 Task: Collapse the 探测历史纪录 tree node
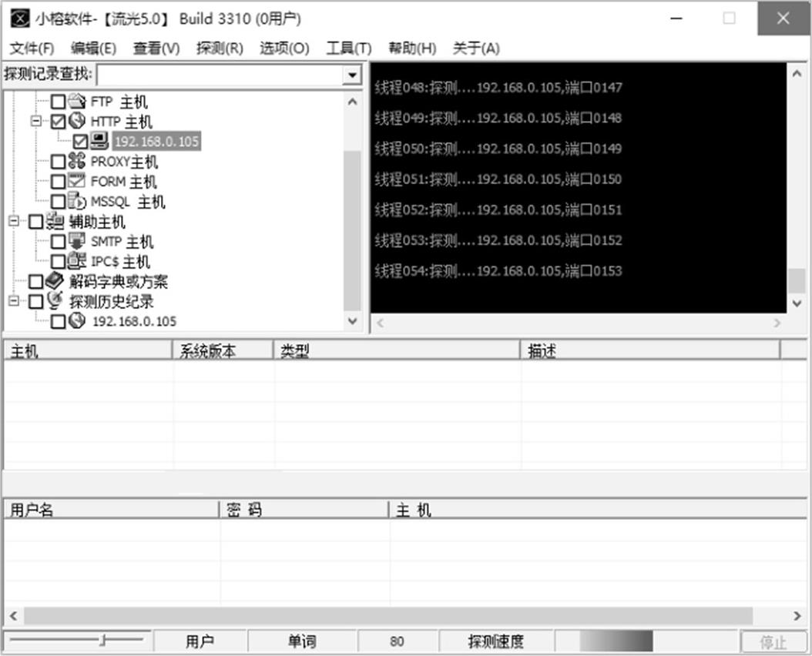tap(14, 301)
